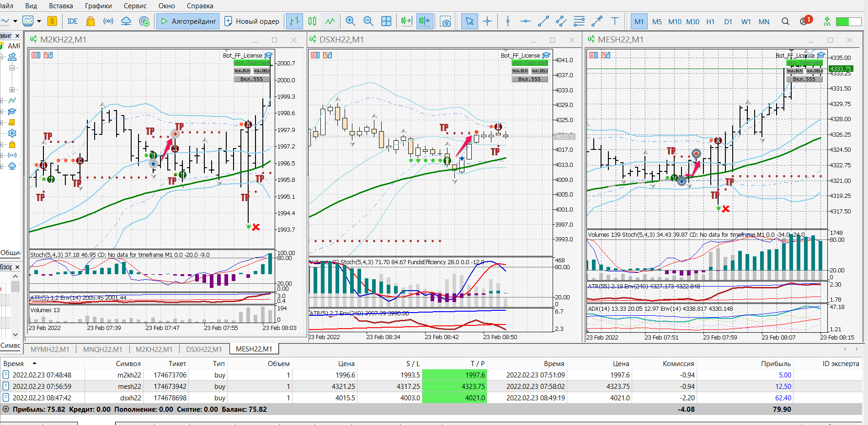Click Вкл.SELL button on DSXH22 chart
Viewport: 868px width, 425px height.
(x=539, y=71)
